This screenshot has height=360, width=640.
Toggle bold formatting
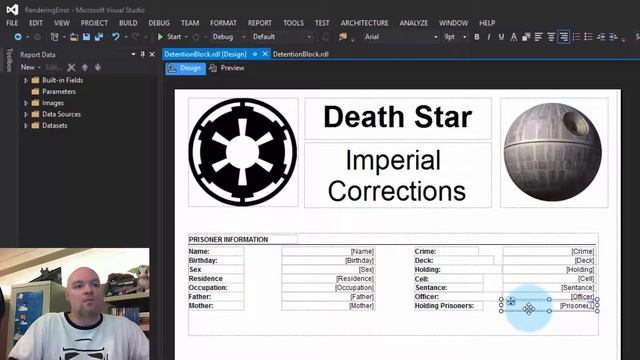477,37
